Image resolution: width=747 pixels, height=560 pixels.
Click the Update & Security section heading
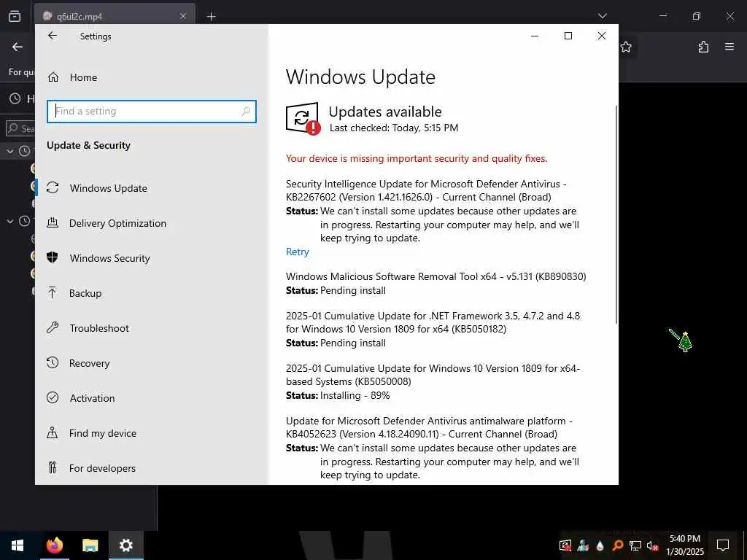point(88,145)
